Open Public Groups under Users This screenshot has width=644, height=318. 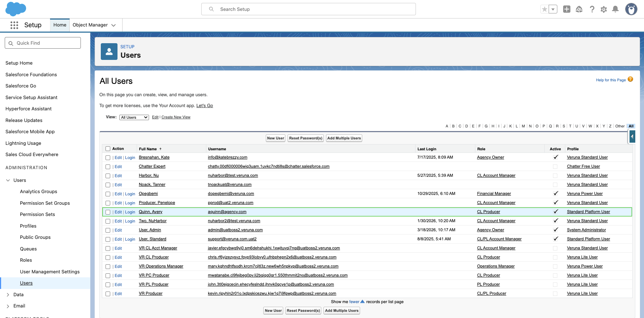point(35,237)
